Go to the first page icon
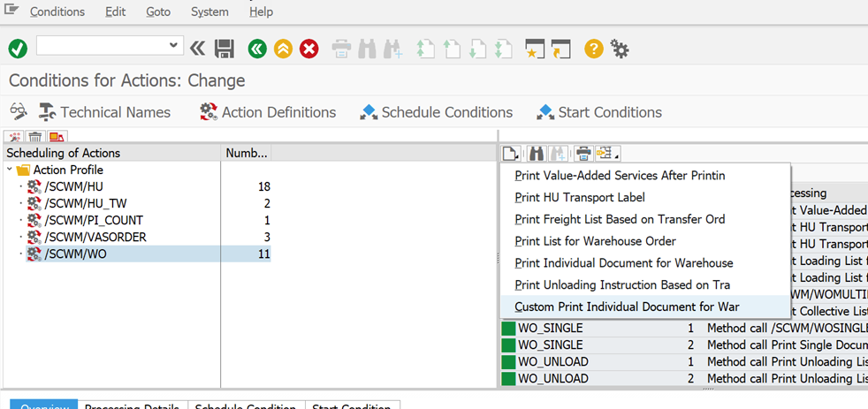 click(x=424, y=49)
